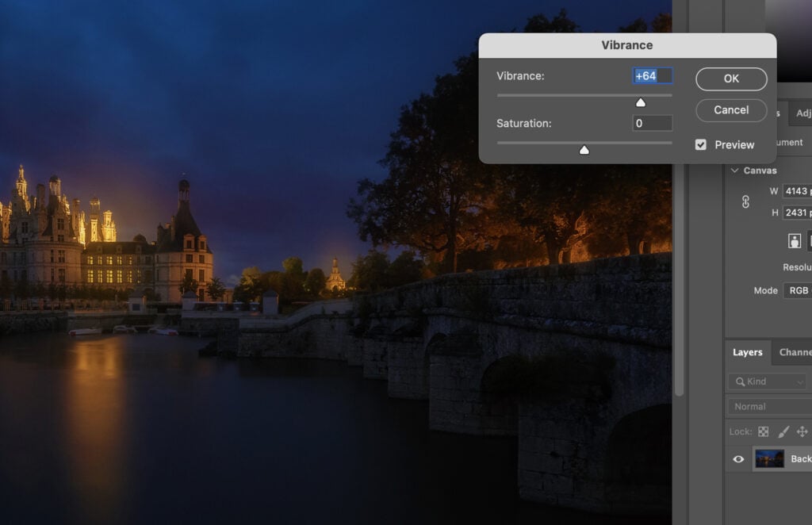This screenshot has height=525, width=812.
Task: Collapse the Canvas section
Action: pos(734,170)
